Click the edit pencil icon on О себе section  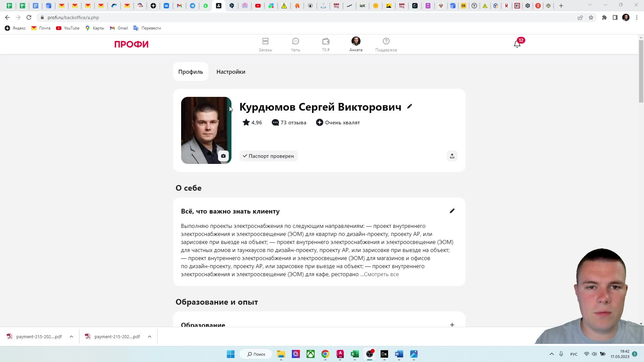tap(452, 211)
